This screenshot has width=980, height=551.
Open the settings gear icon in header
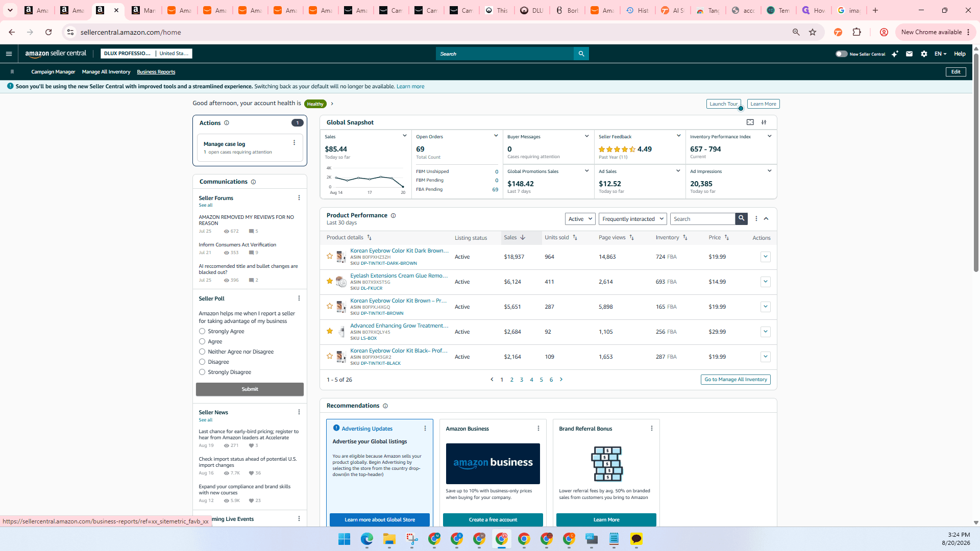pyautogui.click(x=924, y=54)
